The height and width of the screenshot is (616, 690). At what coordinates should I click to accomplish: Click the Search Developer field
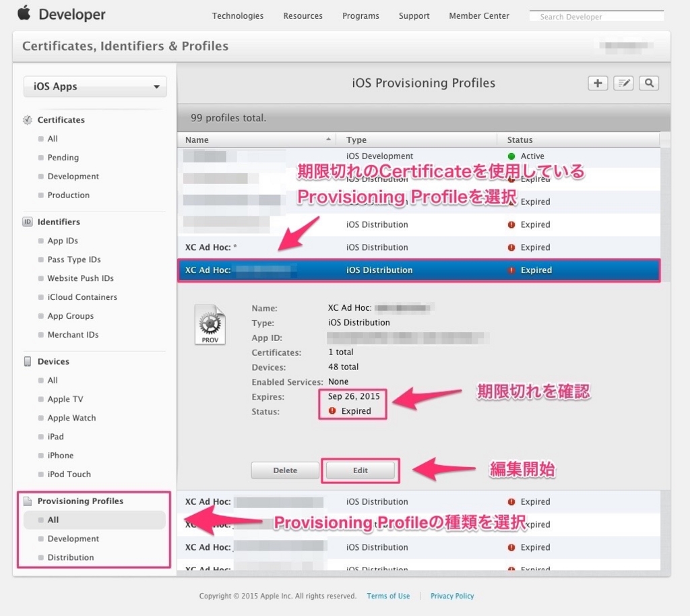(597, 16)
